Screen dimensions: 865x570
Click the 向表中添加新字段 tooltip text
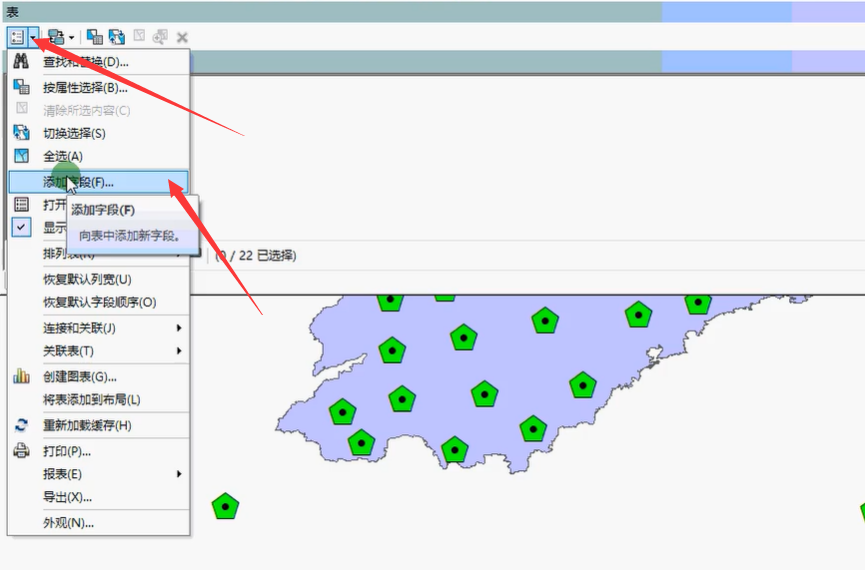pos(130,236)
